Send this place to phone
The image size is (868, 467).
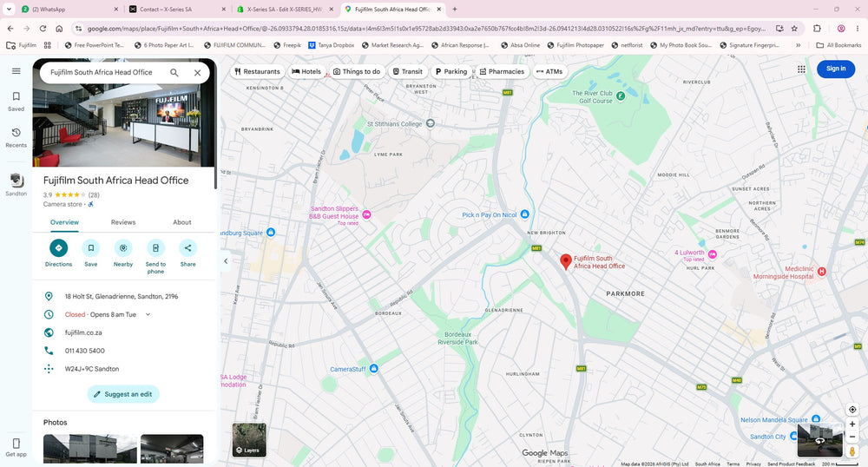point(155,257)
